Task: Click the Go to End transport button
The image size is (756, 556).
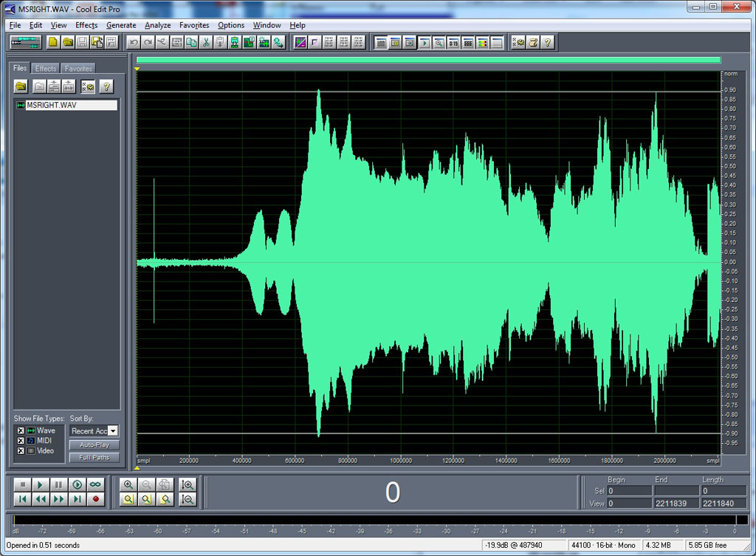Action: point(77,499)
